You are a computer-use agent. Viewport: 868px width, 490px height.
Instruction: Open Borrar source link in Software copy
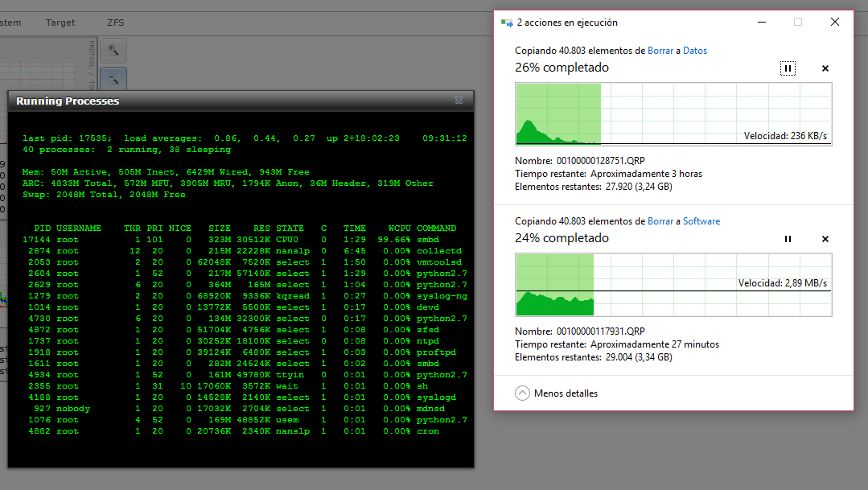click(660, 221)
